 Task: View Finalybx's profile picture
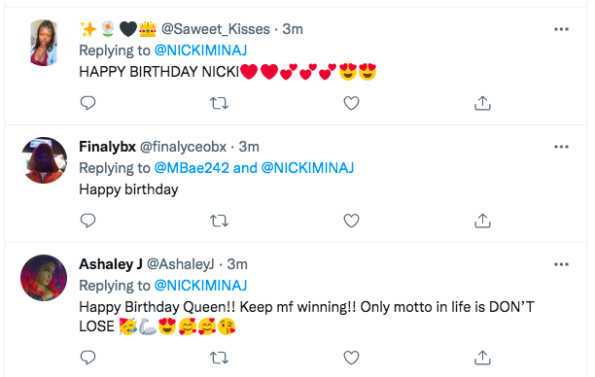(x=44, y=160)
